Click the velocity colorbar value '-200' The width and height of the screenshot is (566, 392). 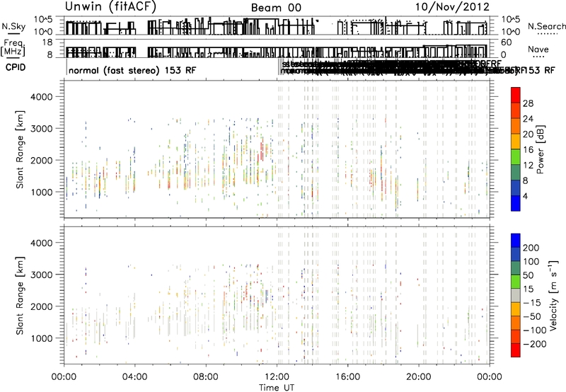tap(535, 344)
